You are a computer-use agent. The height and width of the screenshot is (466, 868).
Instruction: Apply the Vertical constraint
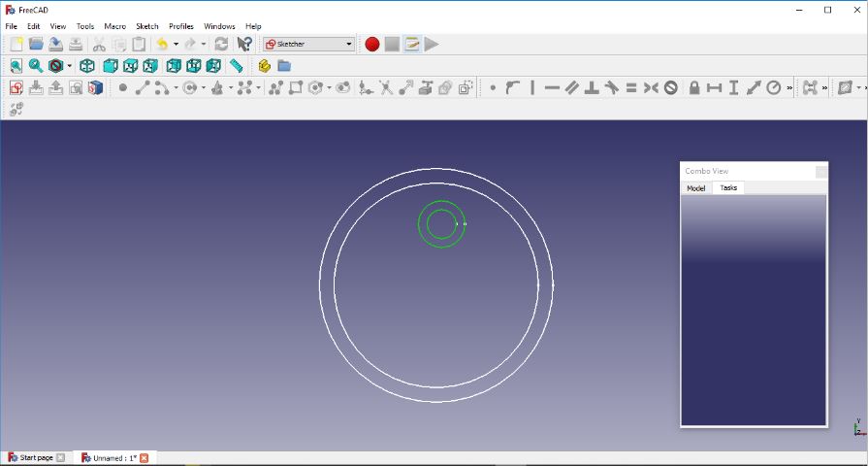tap(532, 87)
